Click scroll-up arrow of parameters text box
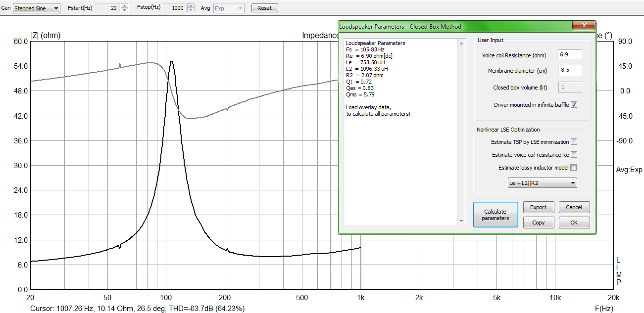This screenshot has height=313, width=644. click(461, 44)
